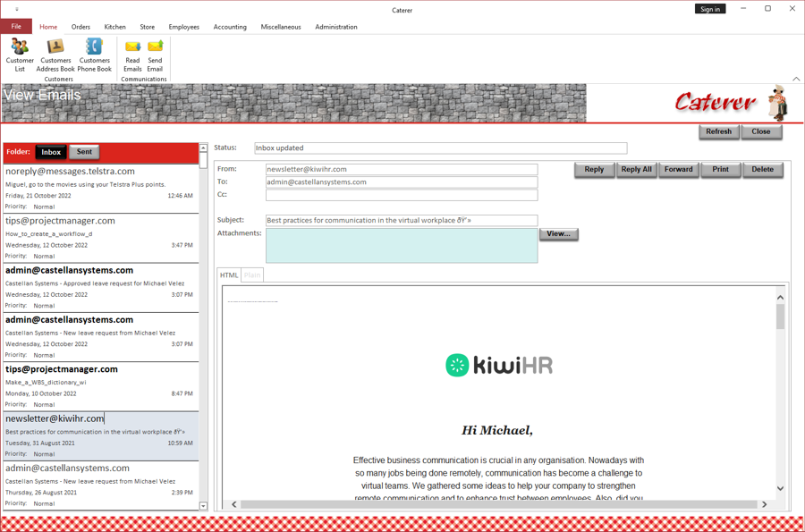Switch to the Kitchen ribbon tab
This screenshot has height=532, width=805.
point(115,27)
